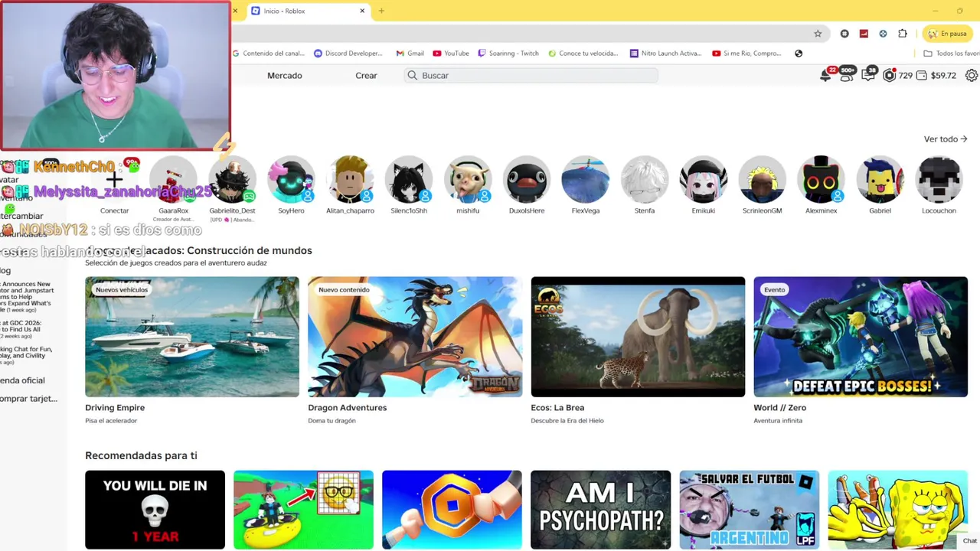This screenshot has width=980, height=551.
Task: Click the Conectar add-friend plus button
Action: (114, 181)
